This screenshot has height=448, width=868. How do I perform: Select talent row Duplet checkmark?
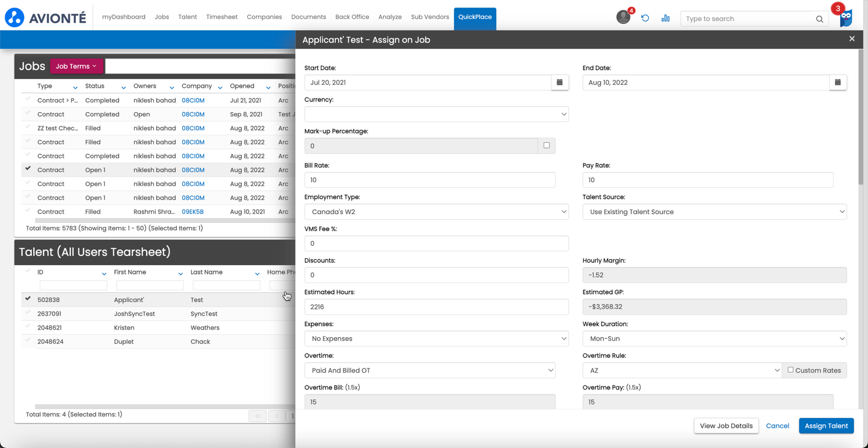pyautogui.click(x=28, y=340)
